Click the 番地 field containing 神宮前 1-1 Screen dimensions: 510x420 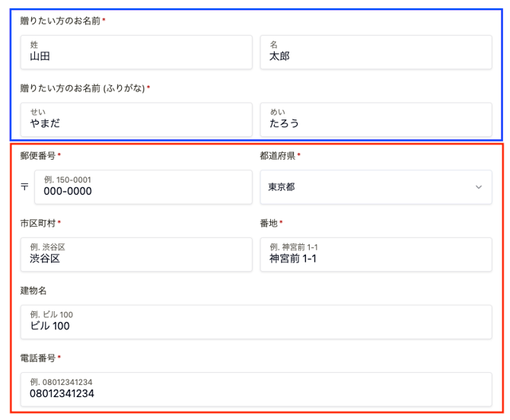[375, 254]
